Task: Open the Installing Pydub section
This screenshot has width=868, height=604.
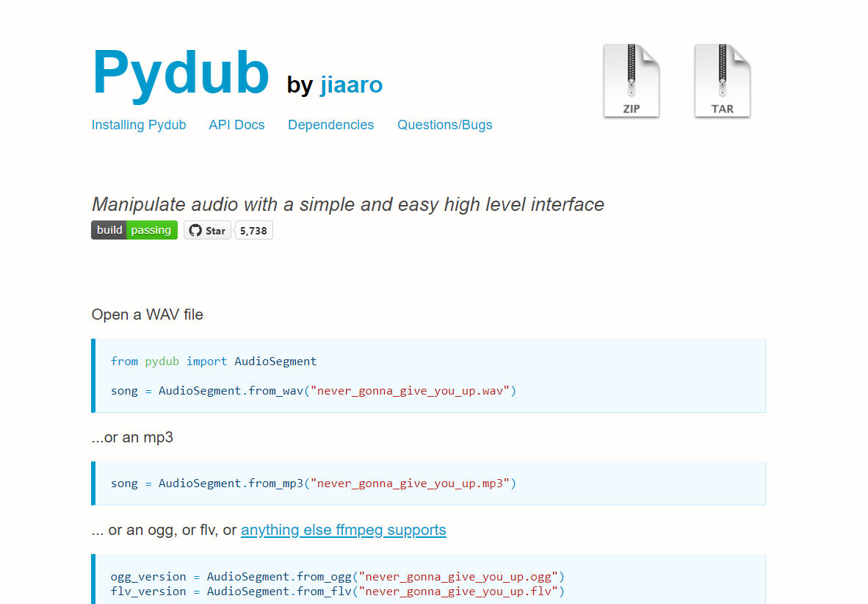Action: 139,125
